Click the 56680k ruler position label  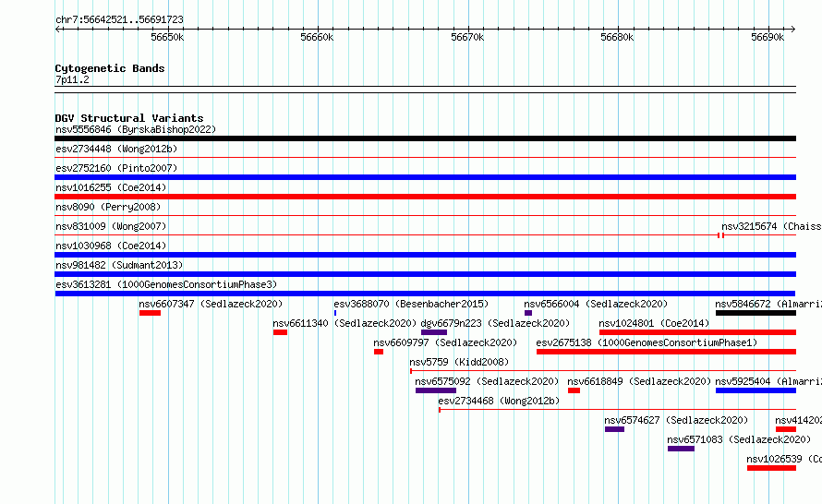click(617, 37)
